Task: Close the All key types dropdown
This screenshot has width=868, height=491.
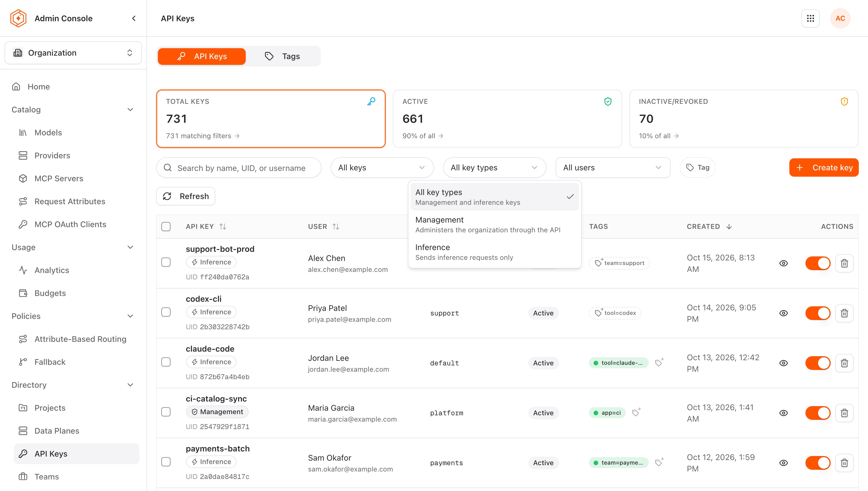Action: (494, 167)
